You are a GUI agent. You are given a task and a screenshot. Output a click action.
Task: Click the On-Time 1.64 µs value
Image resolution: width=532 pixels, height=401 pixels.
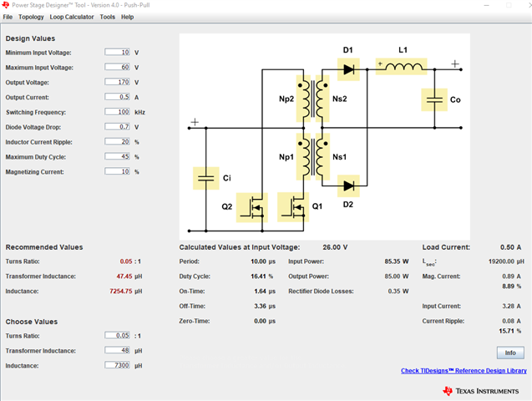tap(265, 292)
